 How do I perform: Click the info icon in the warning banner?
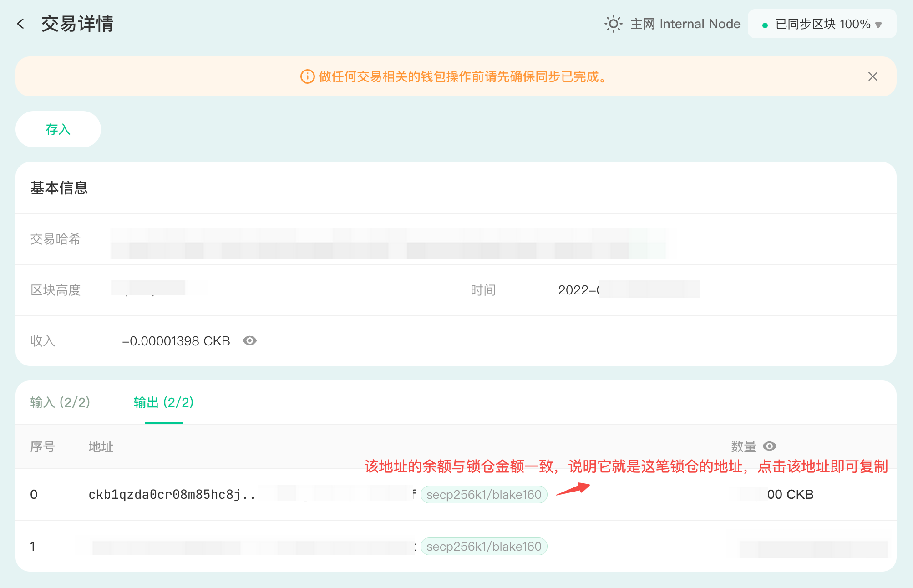(x=307, y=76)
